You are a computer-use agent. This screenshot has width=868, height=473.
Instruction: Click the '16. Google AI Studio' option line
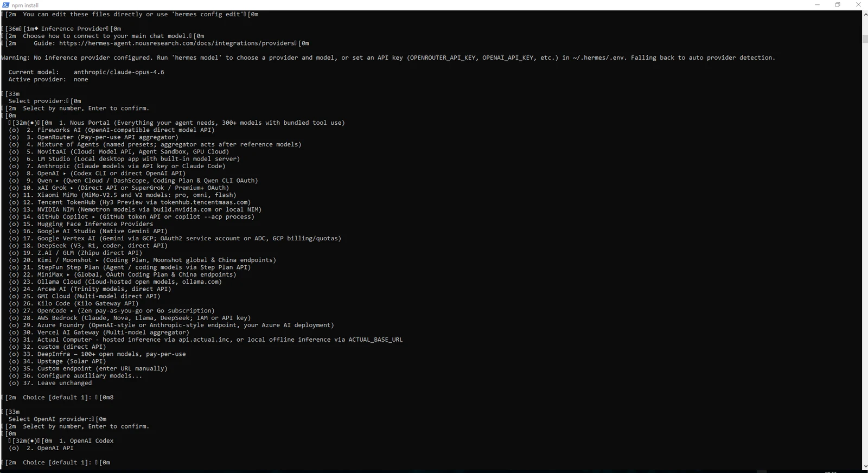(88, 231)
